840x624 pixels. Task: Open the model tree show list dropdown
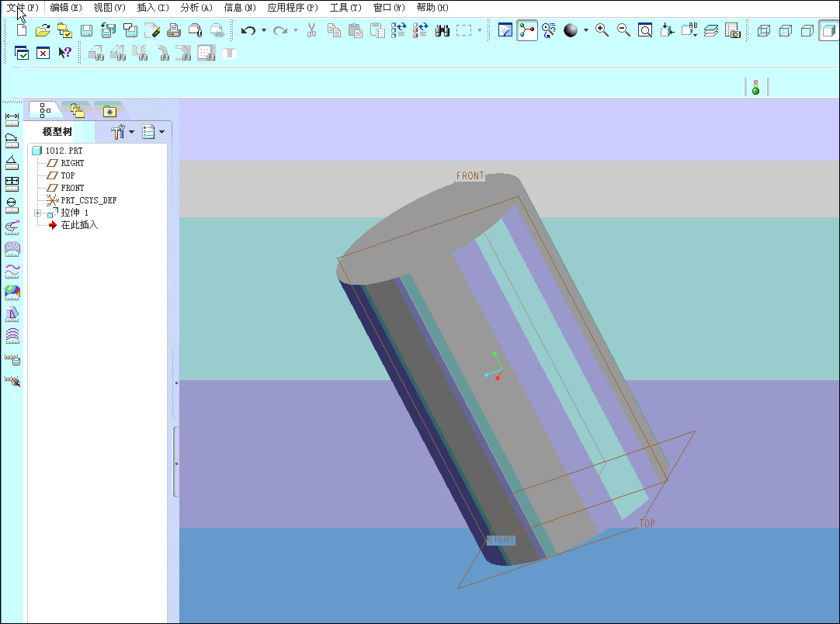coord(153,132)
